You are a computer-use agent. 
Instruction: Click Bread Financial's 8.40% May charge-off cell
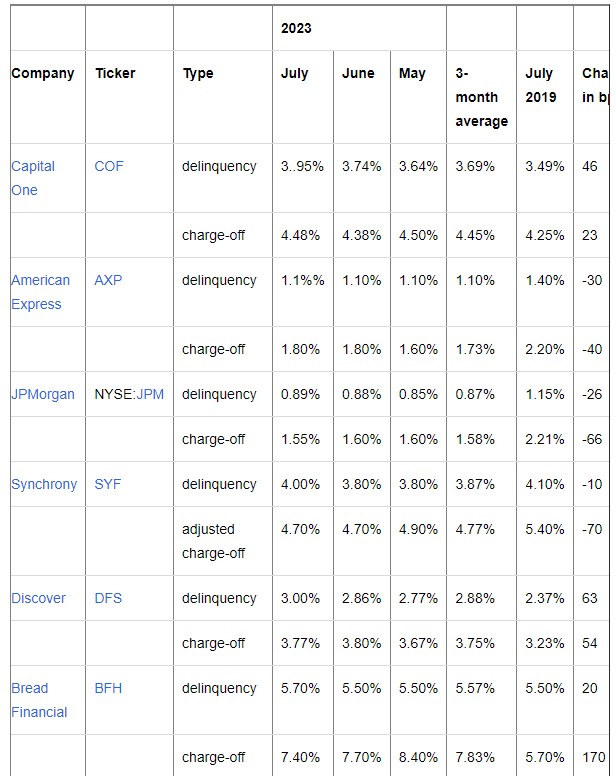418,758
